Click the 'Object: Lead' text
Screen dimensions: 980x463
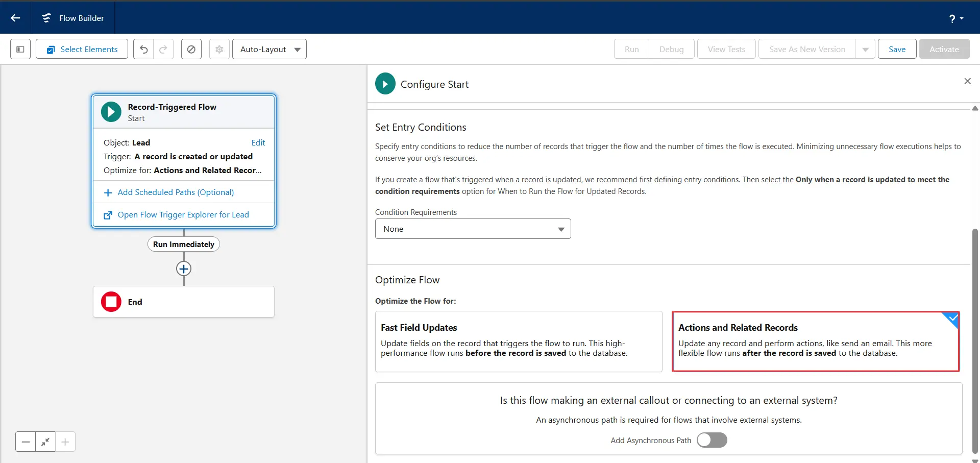point(127,142)
